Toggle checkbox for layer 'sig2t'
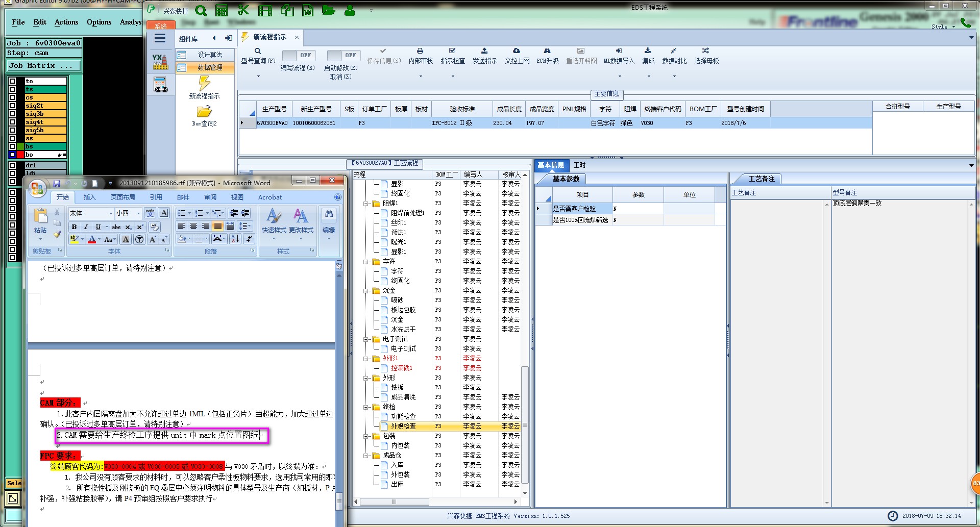980x527 pixels. tap(12, 106)
